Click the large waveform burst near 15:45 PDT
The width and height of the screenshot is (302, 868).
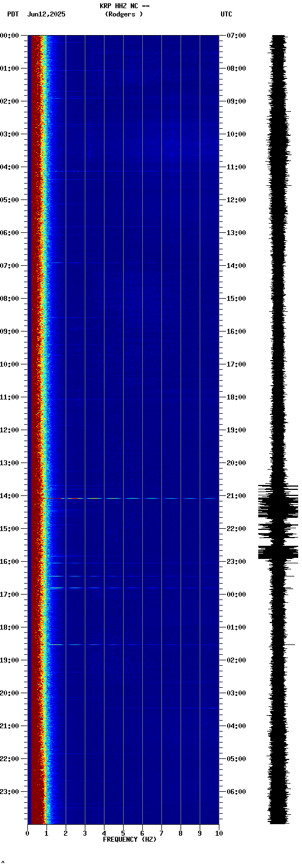278,552
